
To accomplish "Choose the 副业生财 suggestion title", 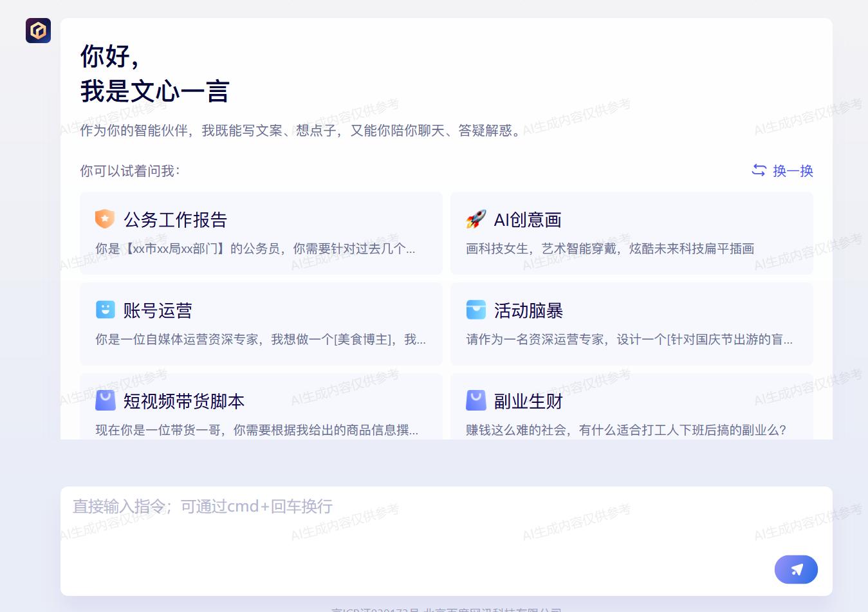I will 528,402.
